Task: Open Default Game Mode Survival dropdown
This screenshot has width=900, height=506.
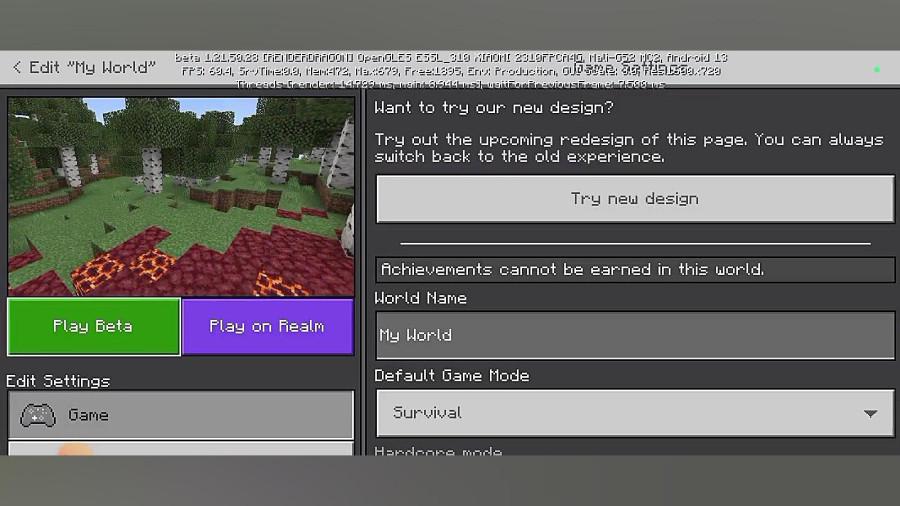Action: click(x=635, y=413)
